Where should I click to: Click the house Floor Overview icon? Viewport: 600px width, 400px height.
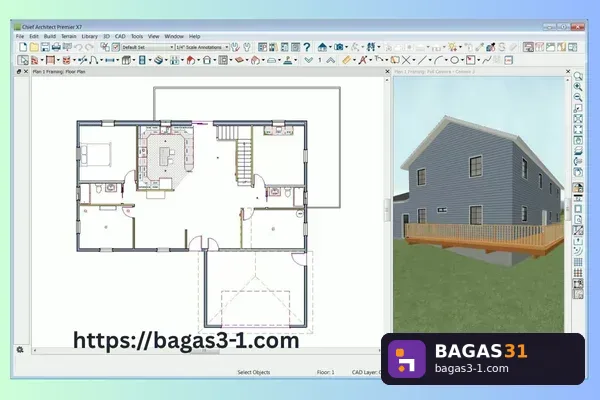pos(322,47)
